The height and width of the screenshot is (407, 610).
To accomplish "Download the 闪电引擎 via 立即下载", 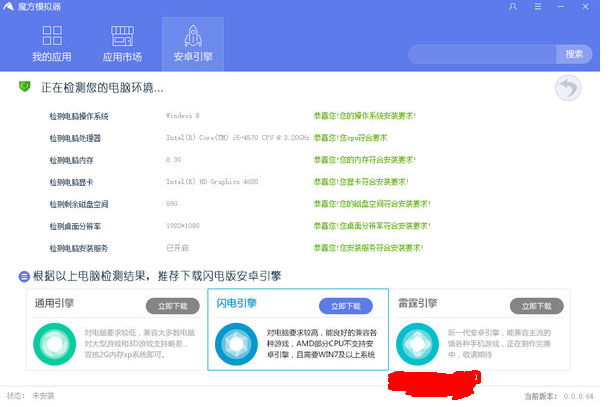I will [x=346, y=306].
